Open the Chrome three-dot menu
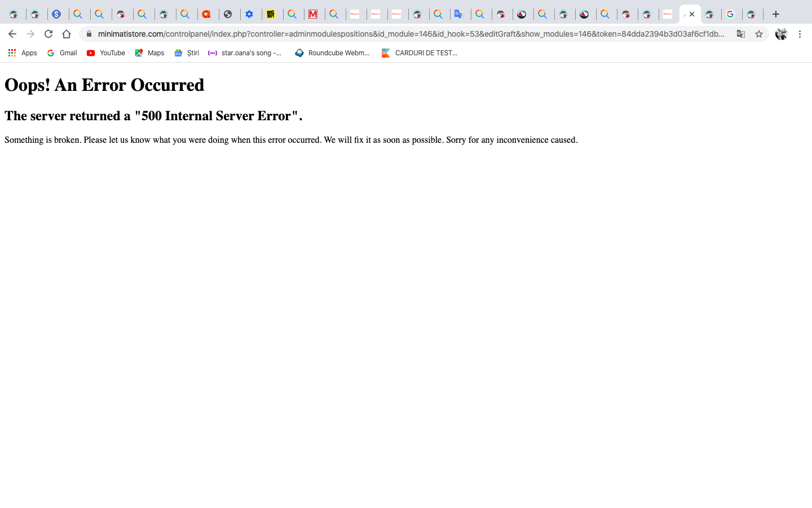Image resolution: width=812 pixels, height=508 pixels. click(x=800, y=34)
